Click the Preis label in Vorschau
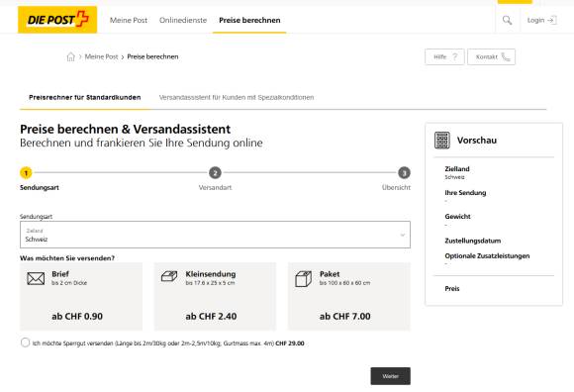Screen dimensions: 574x392 [452, 288]
